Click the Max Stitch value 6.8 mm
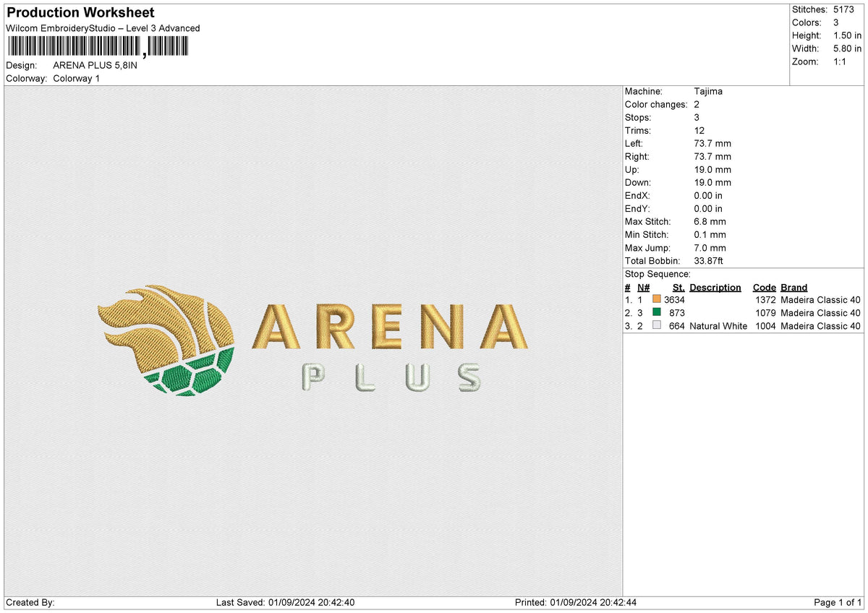868x613 pixels. [710, 221]
